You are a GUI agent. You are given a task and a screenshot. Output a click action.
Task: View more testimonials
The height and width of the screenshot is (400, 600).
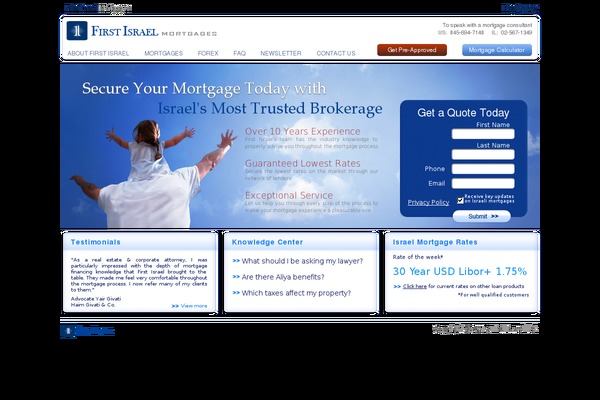tap(189, 306)
